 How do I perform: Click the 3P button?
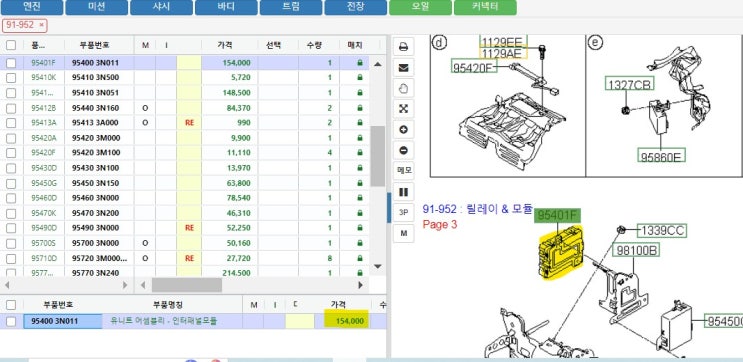[403, 212]
